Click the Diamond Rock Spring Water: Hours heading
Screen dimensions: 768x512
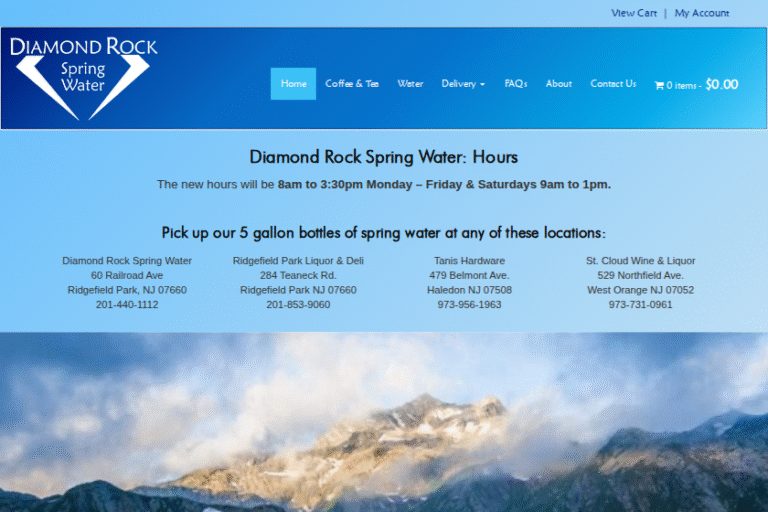(x=384, y=157)
